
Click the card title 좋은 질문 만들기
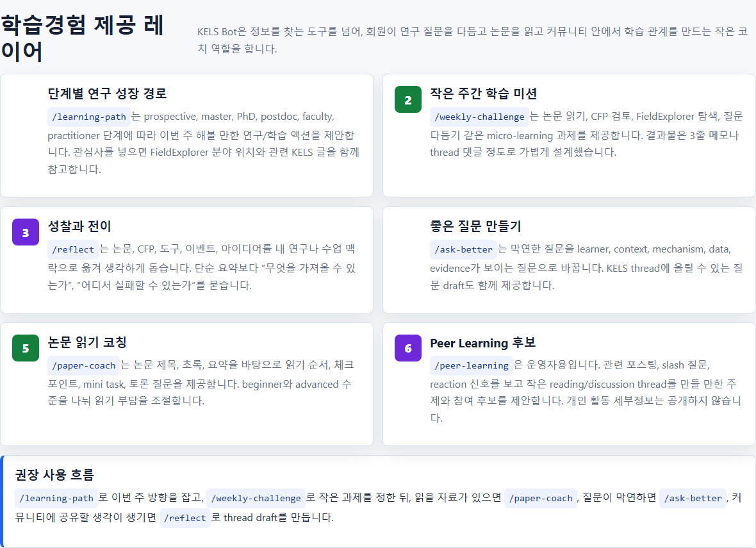(475, 226)
